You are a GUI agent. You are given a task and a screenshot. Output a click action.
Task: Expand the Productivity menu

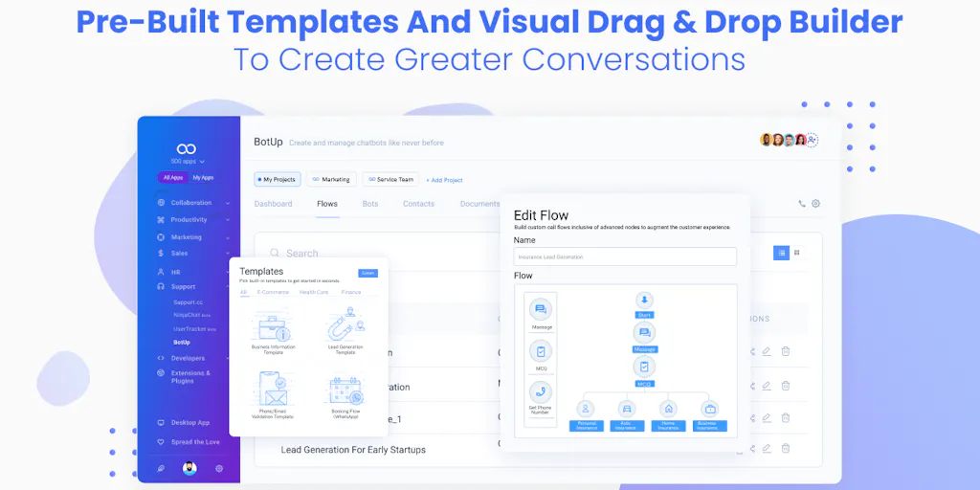(x=192, y=219)
